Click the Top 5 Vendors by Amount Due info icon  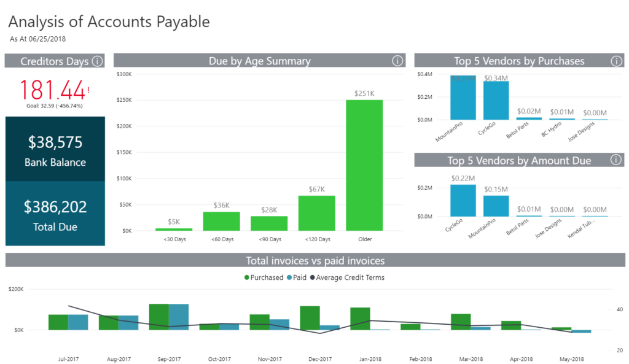(x=617, y=160)
